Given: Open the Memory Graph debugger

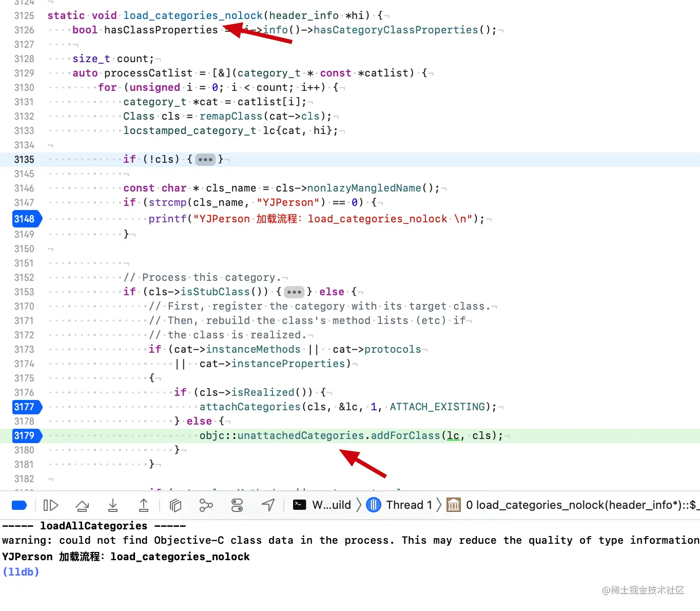Looking at the screenshot, I should 206,505.
